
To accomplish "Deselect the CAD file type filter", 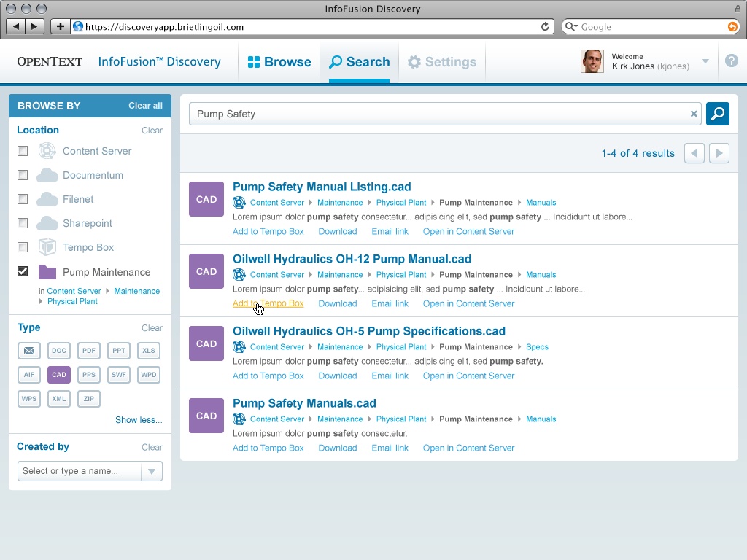I will tap(59, 375).
